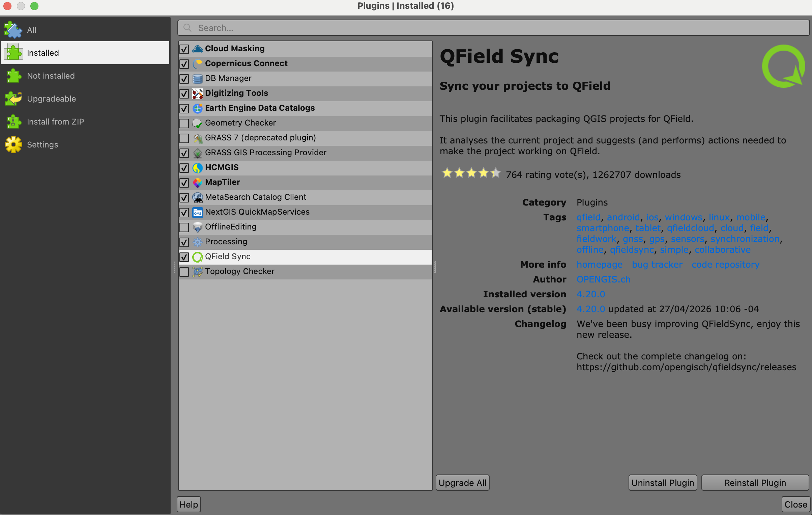Image resolution: width=812 pixels, height=515 pixels.
Task: Click the large QField Sync logo
Action: click(x=784, y=66)
